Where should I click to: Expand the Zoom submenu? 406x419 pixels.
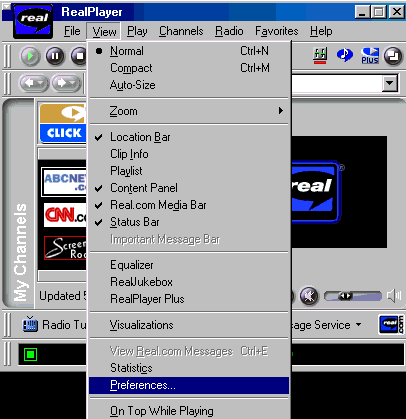click(x=189, y=111)
